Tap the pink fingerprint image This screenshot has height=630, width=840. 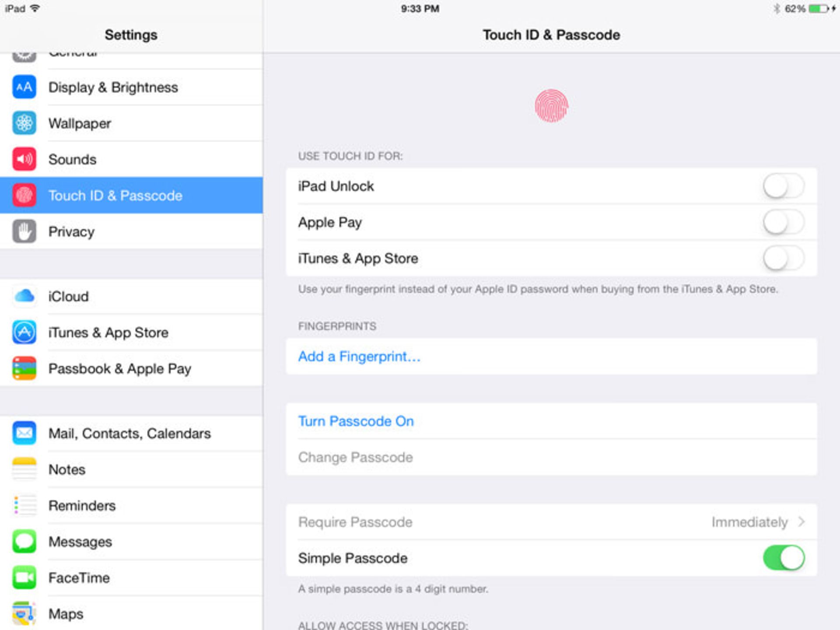[x=551, y=106]
